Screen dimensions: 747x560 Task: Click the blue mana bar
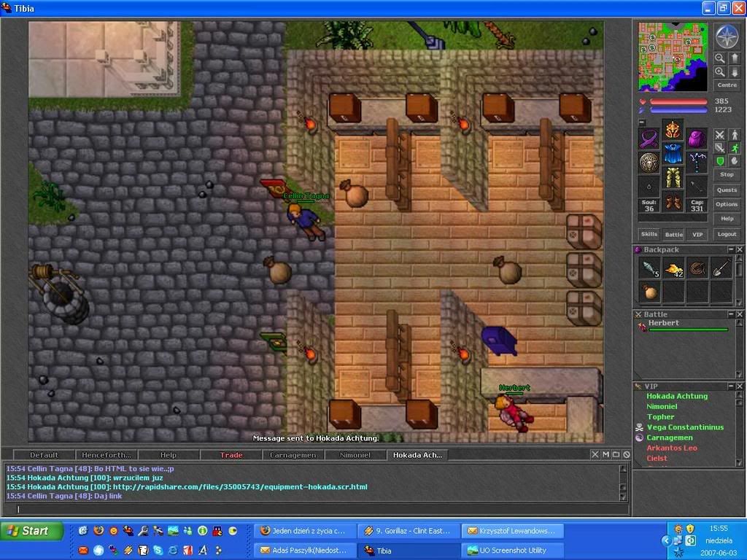pyautogui.click(x=678, y=110)
